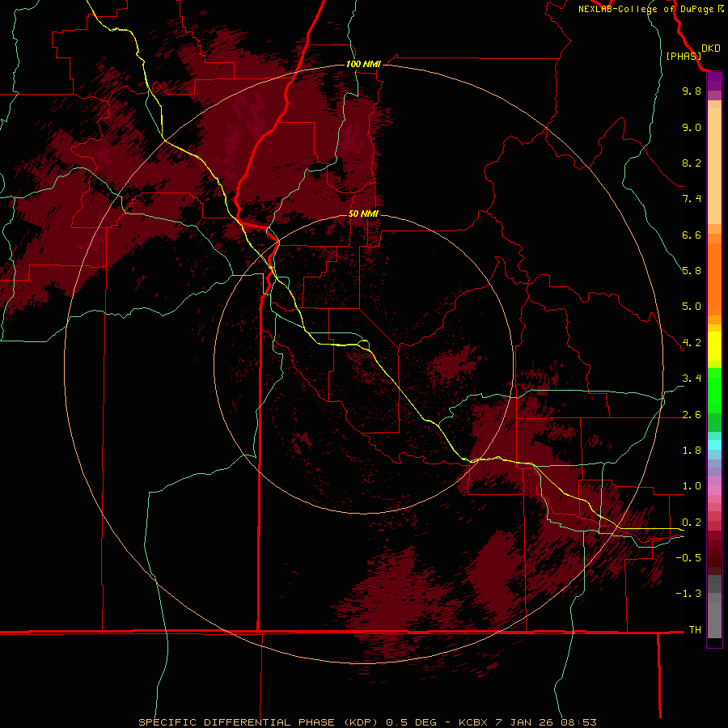Viewport: 728px width, 728px height.
Task: Pick the yellow segment of color bar
Action: [x=714, y=346]
